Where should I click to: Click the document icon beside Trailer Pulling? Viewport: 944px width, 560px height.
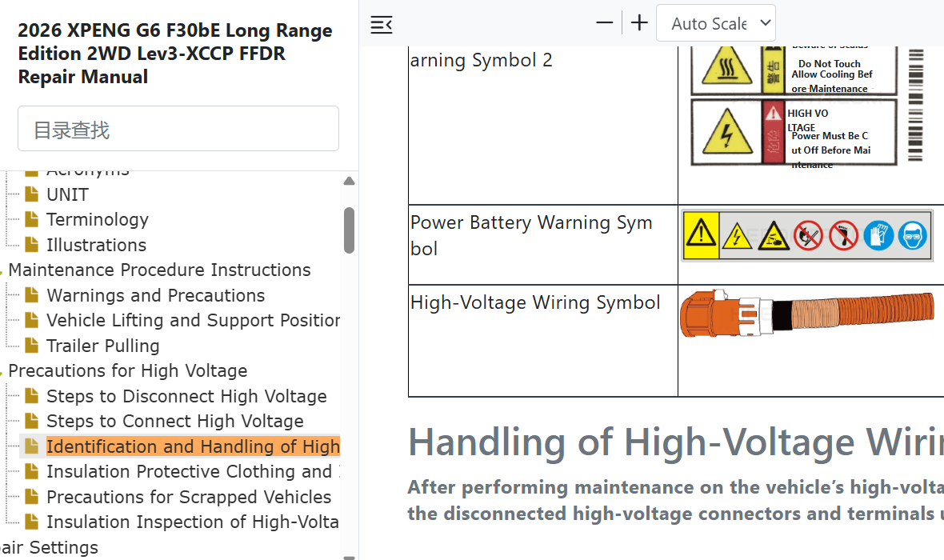(32, 345)
